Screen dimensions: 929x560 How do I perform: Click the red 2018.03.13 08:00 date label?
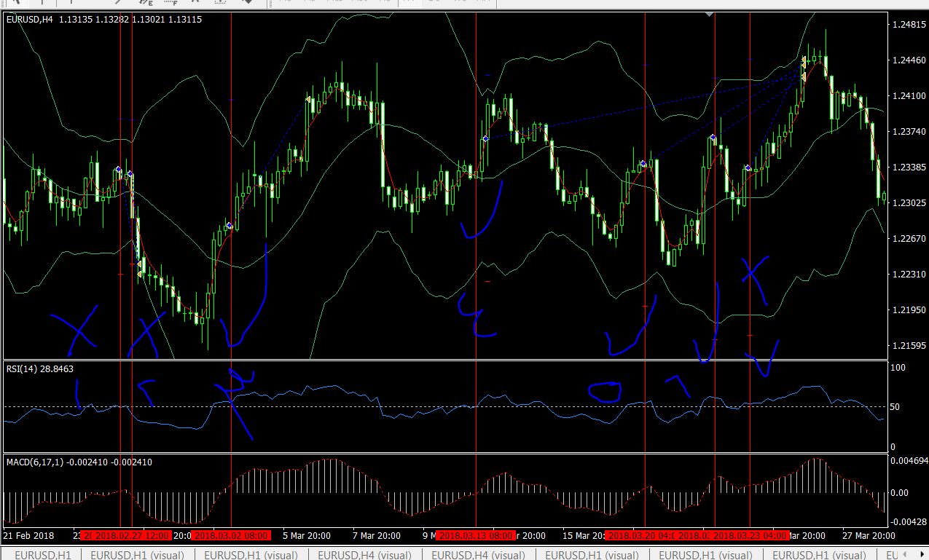click(476, 536)
